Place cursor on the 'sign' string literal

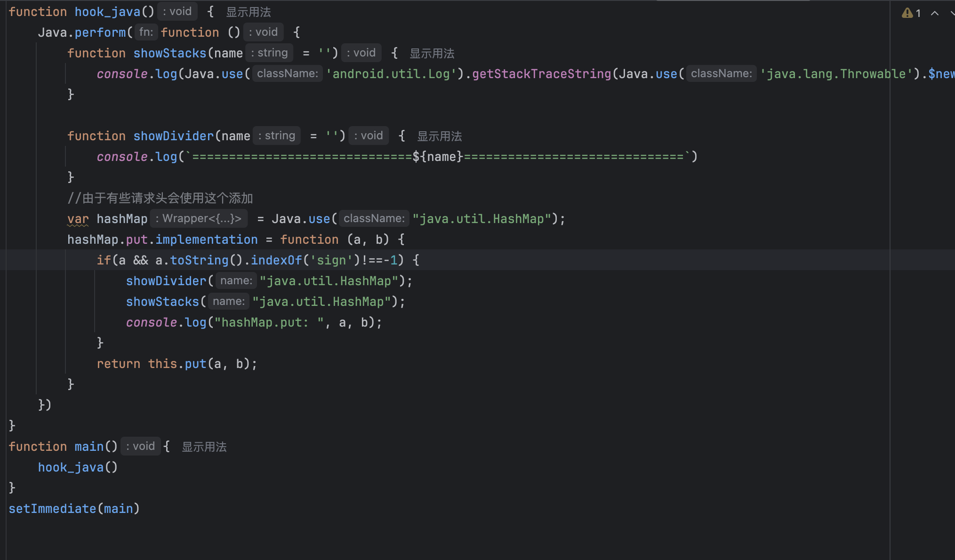tap(331, 260)
